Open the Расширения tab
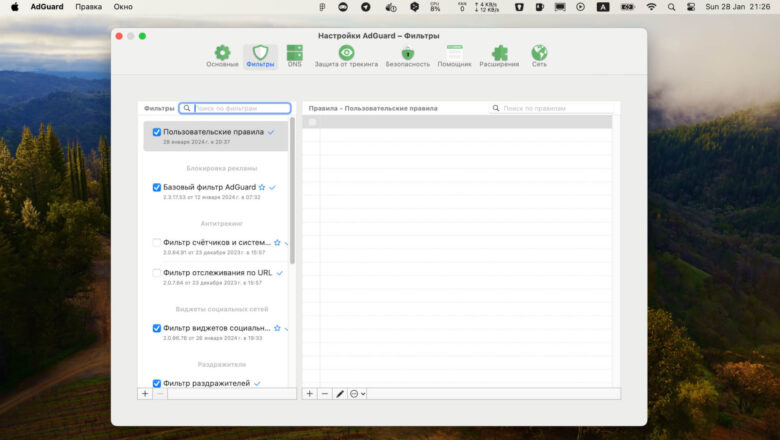 pyautogui.click(x=499, y=56)
